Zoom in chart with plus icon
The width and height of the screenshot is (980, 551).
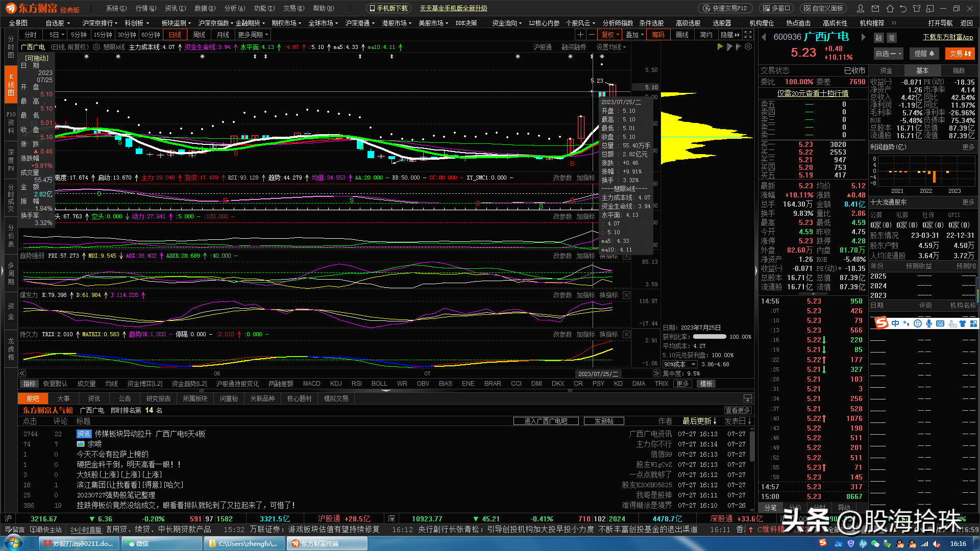[x=580, y=35]
